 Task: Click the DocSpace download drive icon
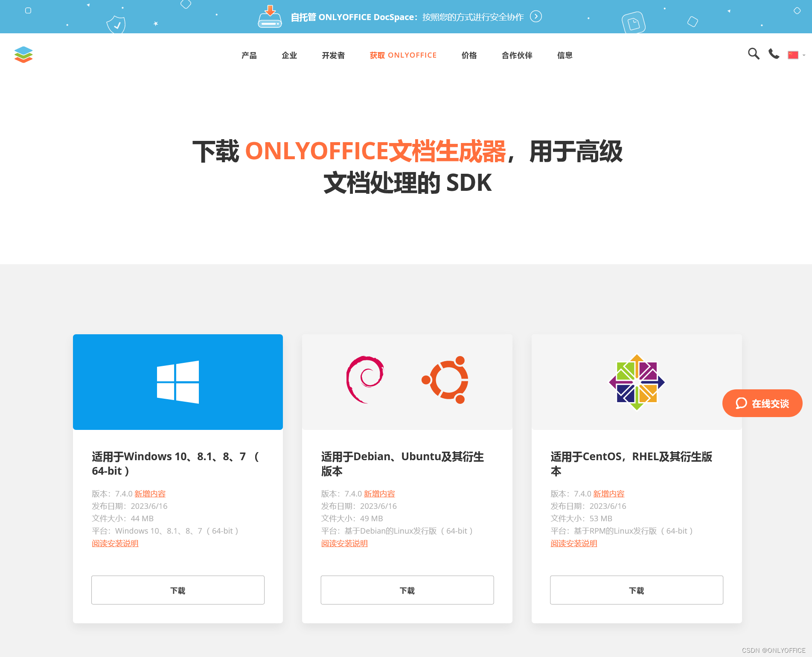click(270, 16)
